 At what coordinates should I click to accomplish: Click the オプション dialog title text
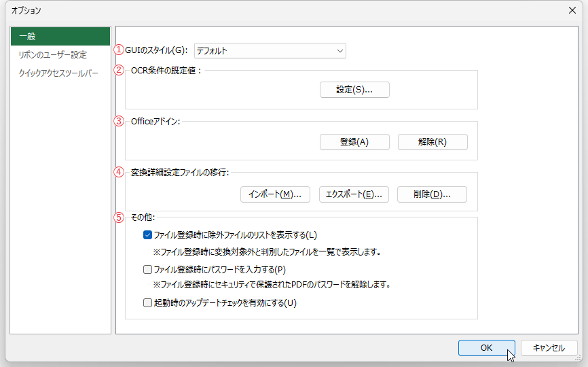click(26, 10)
